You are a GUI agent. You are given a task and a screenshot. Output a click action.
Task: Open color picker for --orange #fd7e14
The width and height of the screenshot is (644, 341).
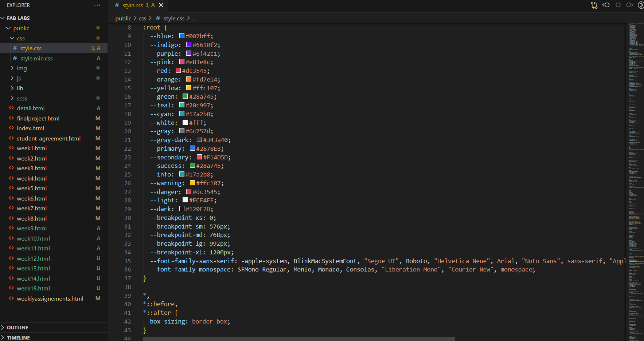point(189,79)
